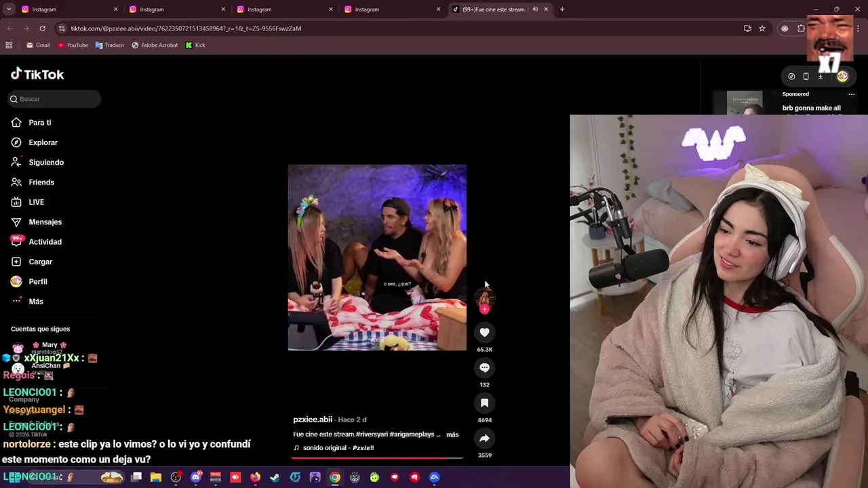Open the Explorar compass item
Image resolution: width=868 pixels, height=488 pixels.
coord(34,142)
